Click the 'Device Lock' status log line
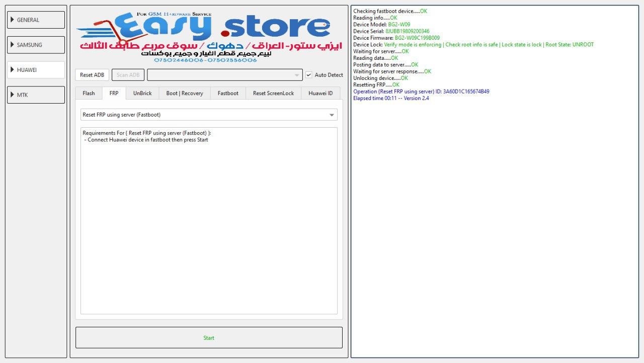This screenshot has height=363, width=644. [x=473, y=44]
